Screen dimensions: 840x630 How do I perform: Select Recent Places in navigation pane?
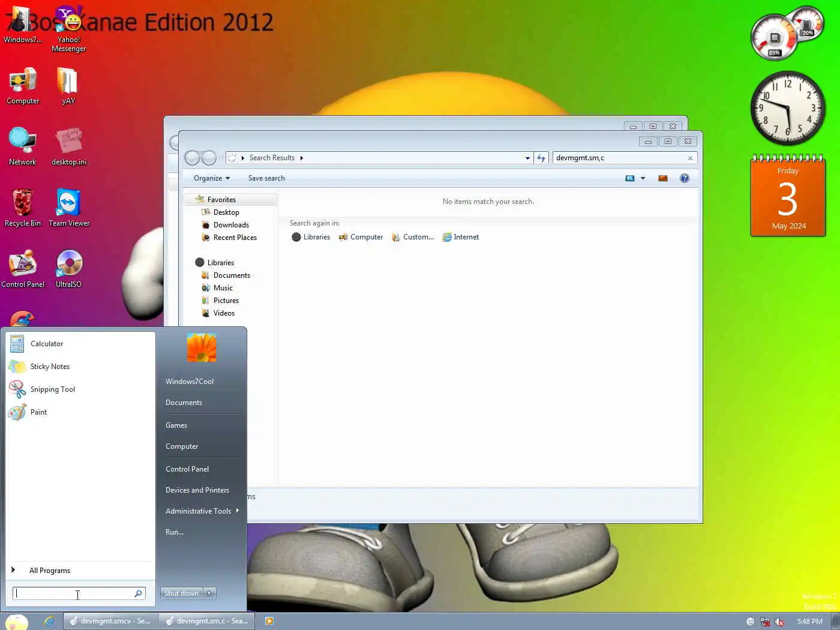point(235,238)
